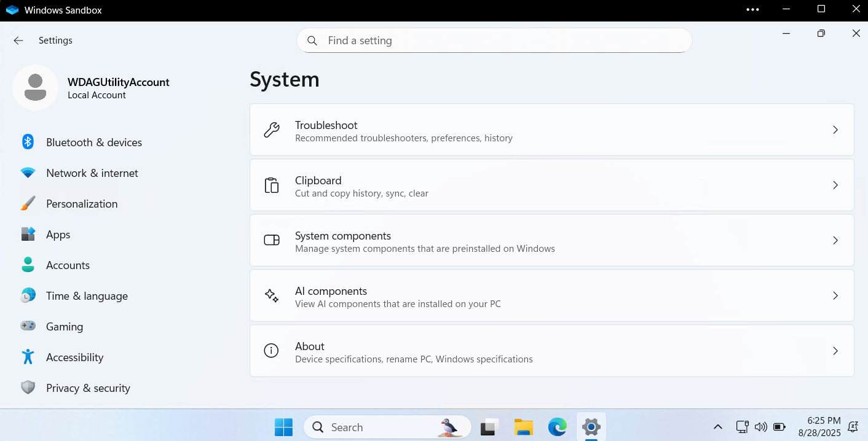Screen dimensions: 868x441
Task: Click the Personalization paintbrush icon
Action: pyautogui.click(x=28, y=203)
